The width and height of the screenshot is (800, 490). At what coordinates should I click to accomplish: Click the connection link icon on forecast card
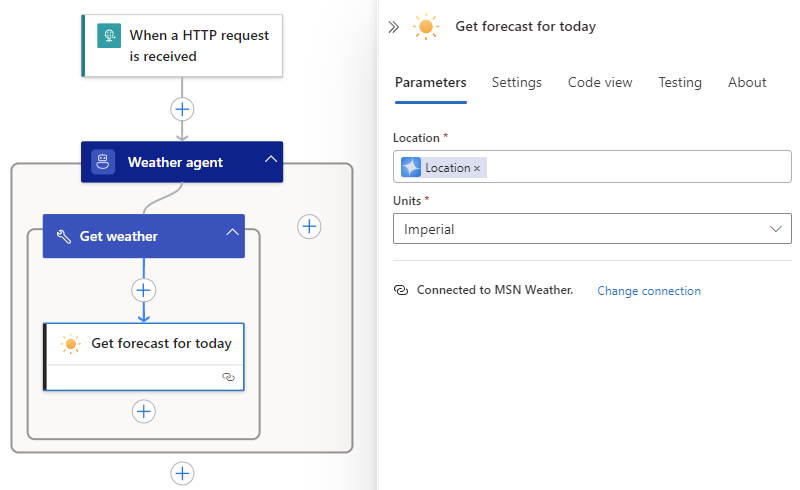(x=229, y=377)
